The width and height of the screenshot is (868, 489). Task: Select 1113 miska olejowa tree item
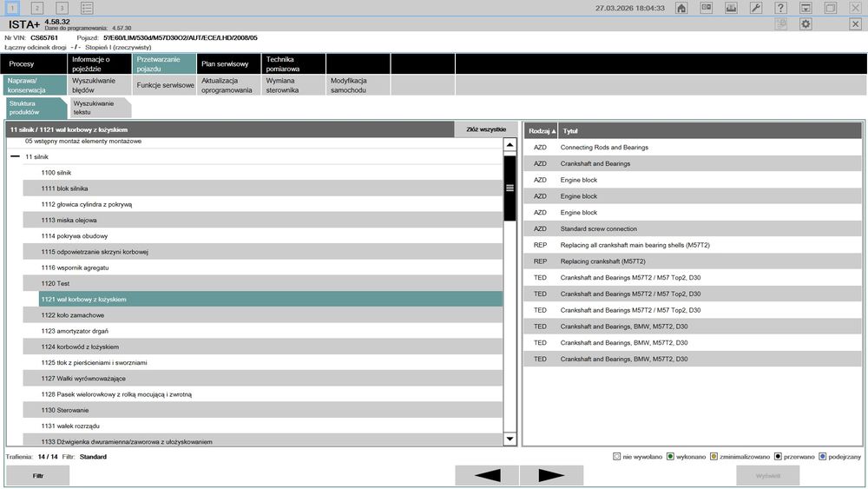click(x=262, y=221)
